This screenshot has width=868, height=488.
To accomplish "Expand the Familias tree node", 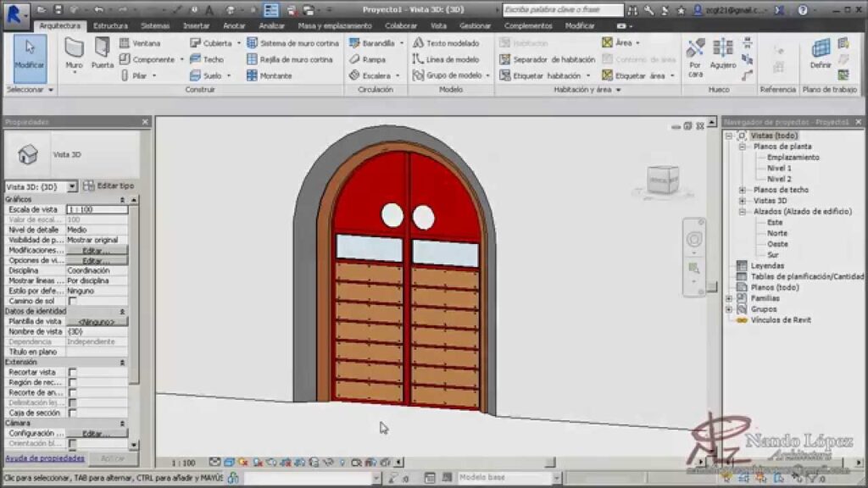I will (x=729, y=298).
